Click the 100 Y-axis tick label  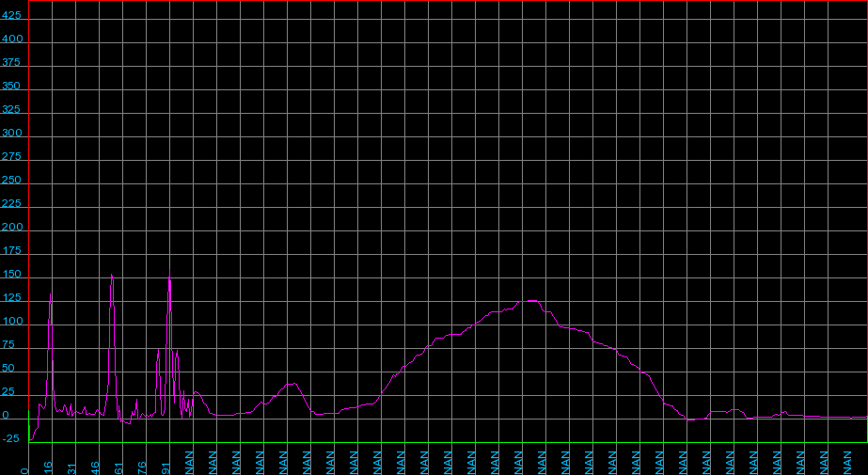11,322
